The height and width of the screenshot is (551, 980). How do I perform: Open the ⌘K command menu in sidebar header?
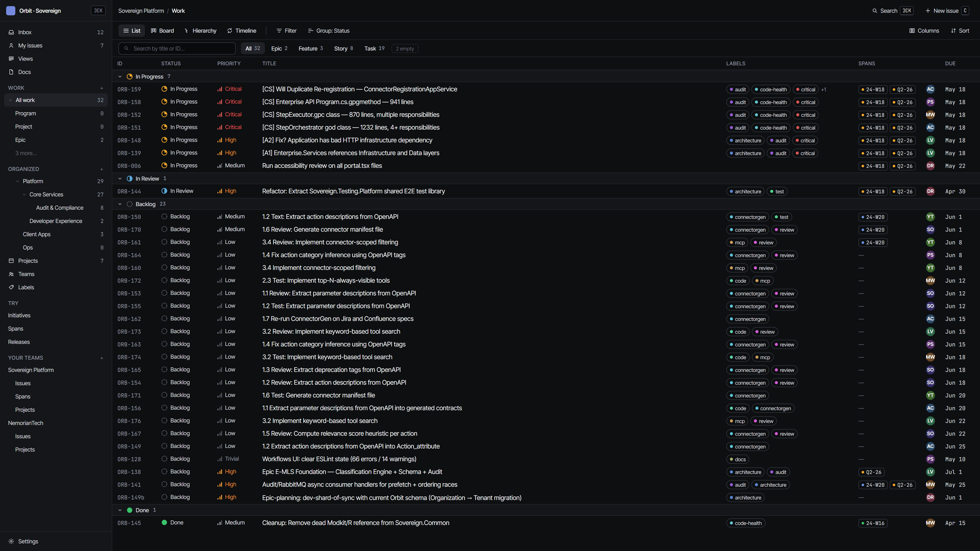(98, 11)
